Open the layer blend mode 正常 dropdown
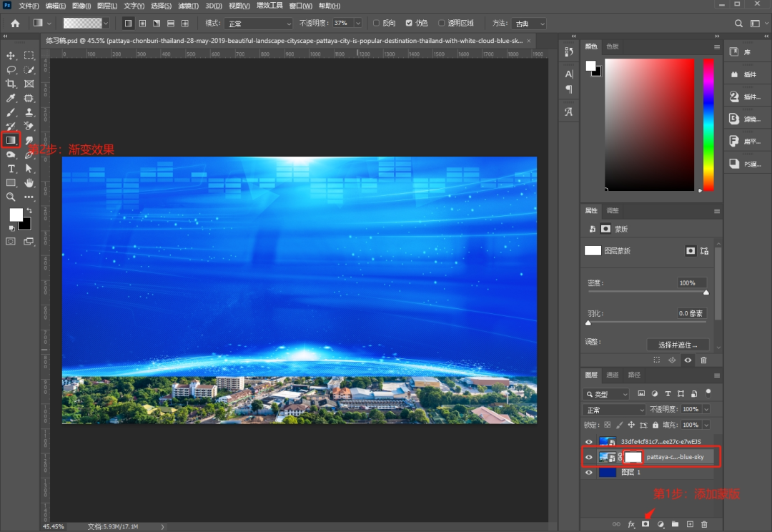This screenshot has width=772, height=532. click(x=614, y=410)
